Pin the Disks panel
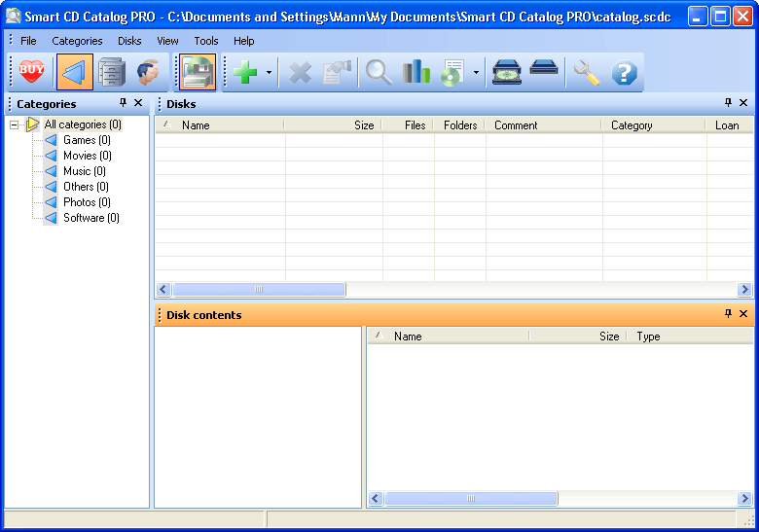Screen dimensions: 759x532 point(728,102)
